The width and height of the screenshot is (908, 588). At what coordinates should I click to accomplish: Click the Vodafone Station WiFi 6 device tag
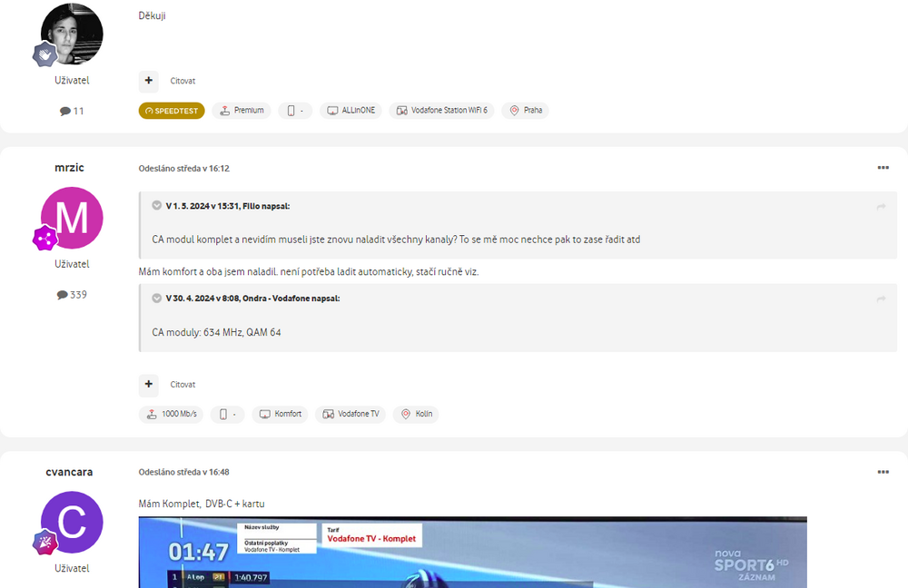click(442, 111)
